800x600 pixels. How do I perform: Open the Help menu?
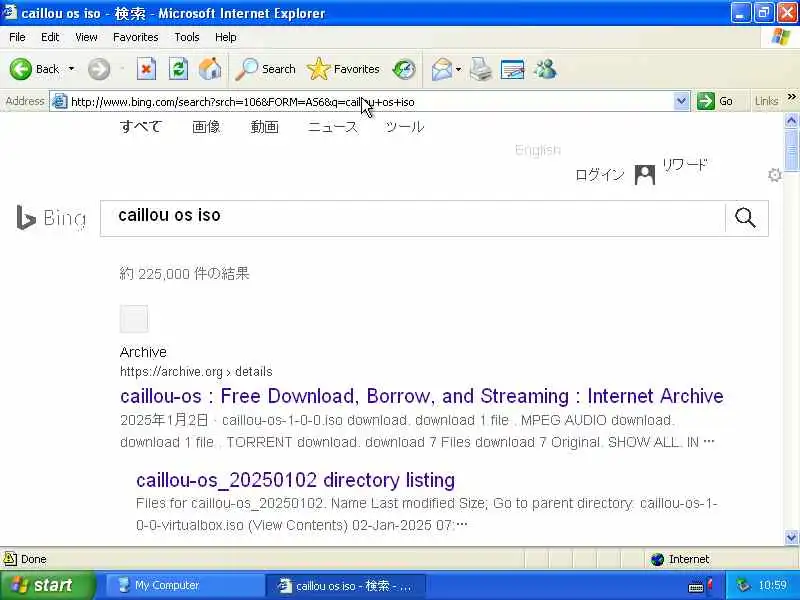click(x=226, y=37)
